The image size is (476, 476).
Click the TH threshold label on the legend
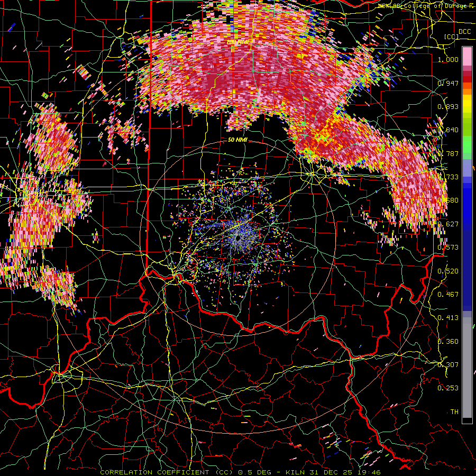pyautogui.click(x=454, y=412)
